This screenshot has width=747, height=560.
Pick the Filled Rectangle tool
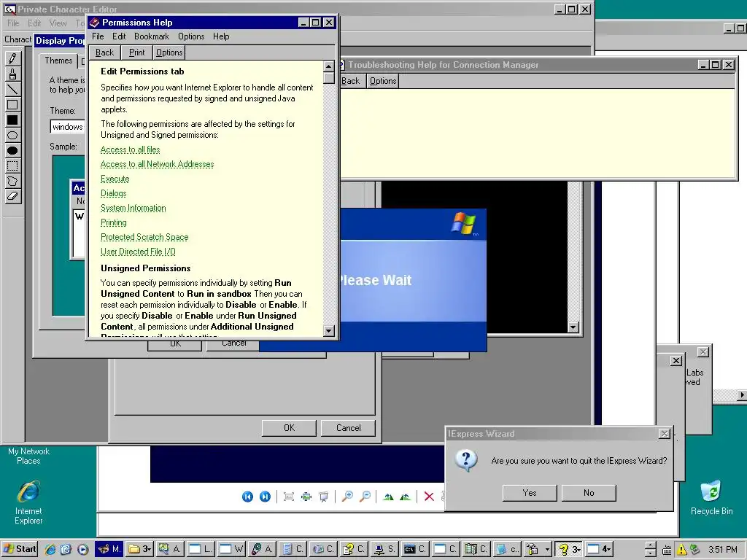pyautogui.click(x=13, y=120)
